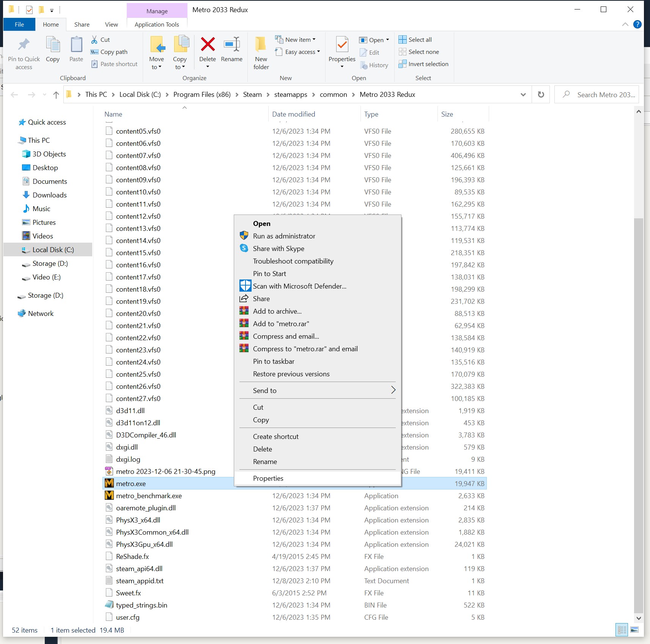650x644 pixels.
Task: Expand address bar history dropdown
Action: point(523,95)
